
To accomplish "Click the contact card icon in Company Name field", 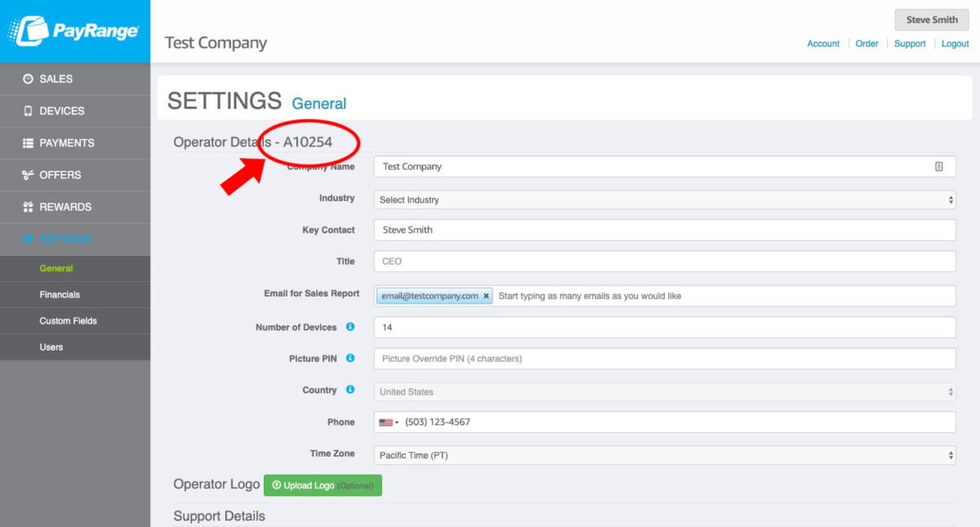I will point(939,167).
